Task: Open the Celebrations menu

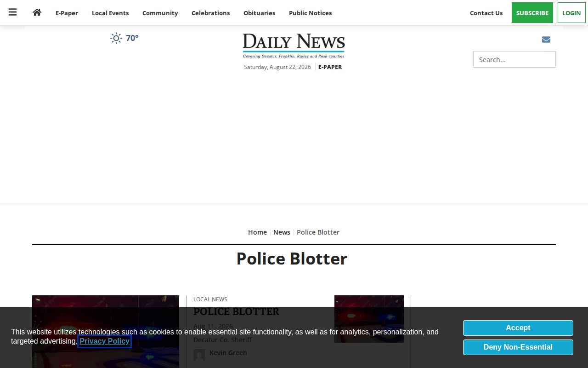Action: [x=211, y=13]
